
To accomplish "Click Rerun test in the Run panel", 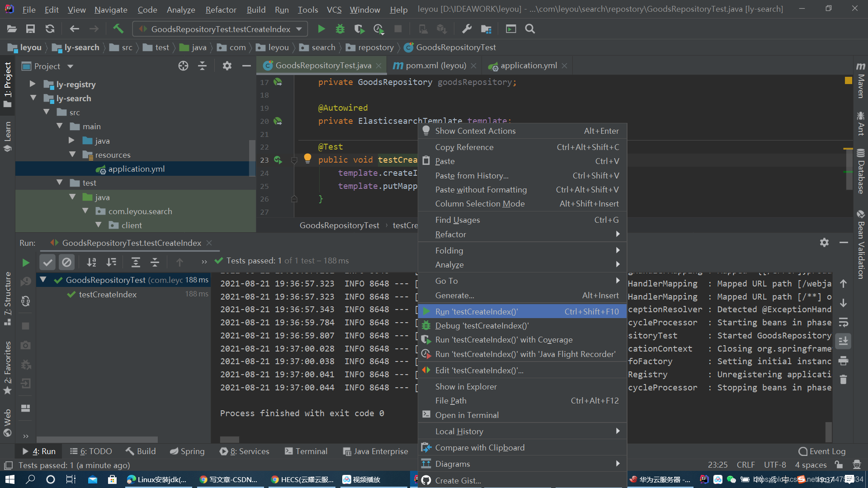I will click(26, 263).
